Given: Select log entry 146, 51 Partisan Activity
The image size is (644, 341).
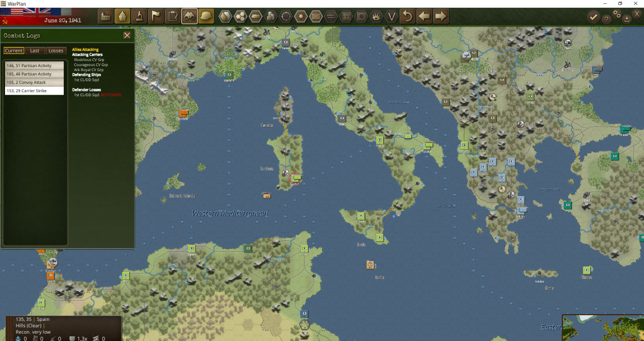Looking at the screenshot, I should pos(35,65).
